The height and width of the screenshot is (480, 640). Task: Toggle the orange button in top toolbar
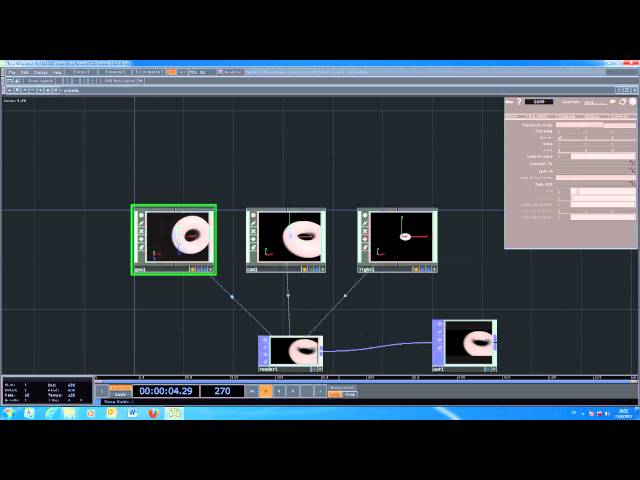point(171,72)
